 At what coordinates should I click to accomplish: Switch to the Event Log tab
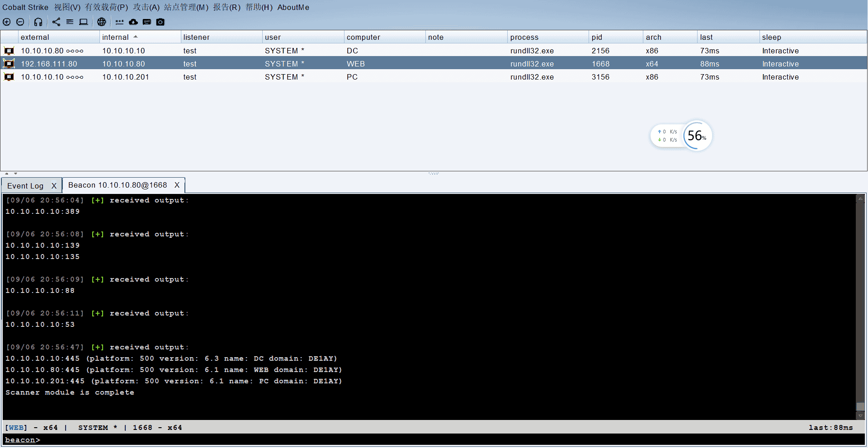coord(25,186)
